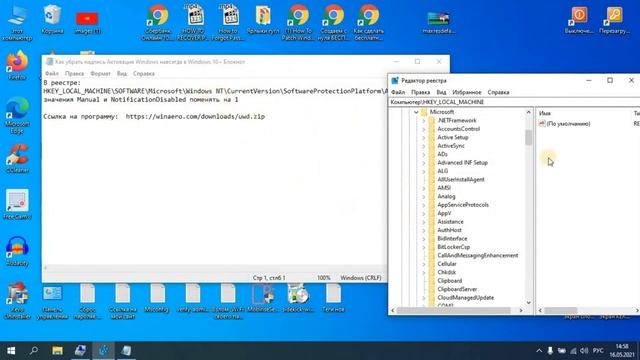
Task: Select the red 'images' file on desktop
Action: pyautogui.click(x=87, y=21)
